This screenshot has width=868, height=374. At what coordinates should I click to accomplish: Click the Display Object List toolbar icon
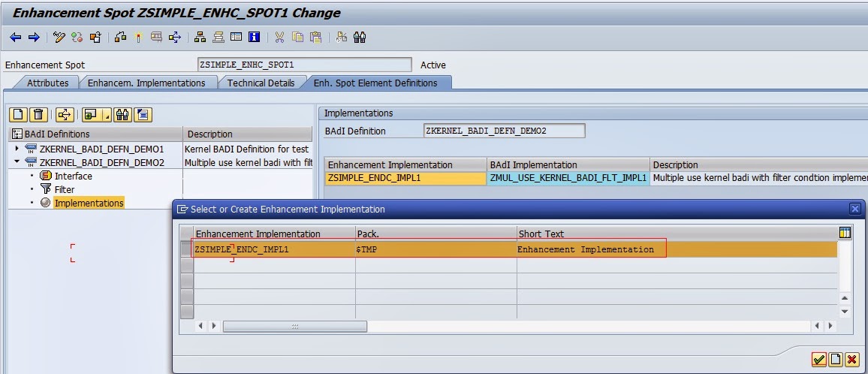click(x=175, y=37)
